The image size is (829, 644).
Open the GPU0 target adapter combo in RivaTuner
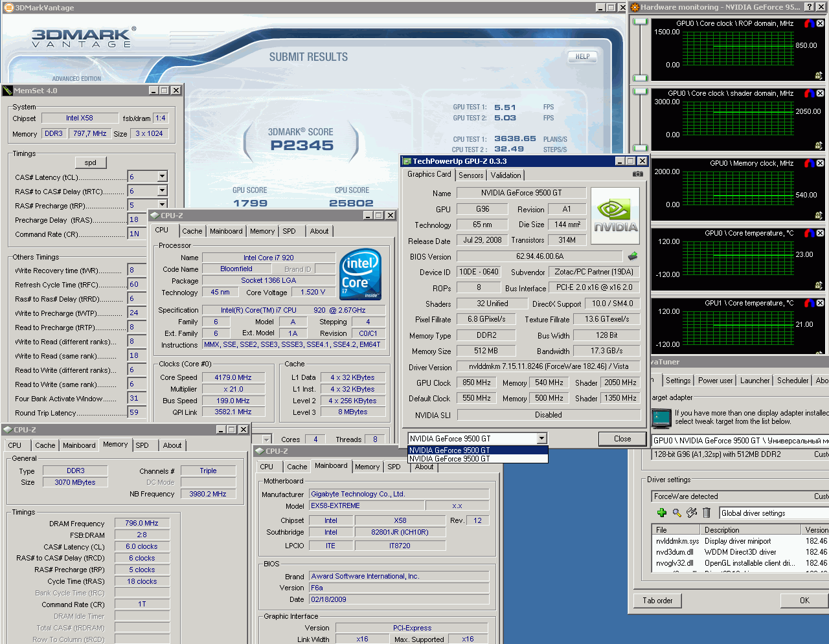coord(740,441)
